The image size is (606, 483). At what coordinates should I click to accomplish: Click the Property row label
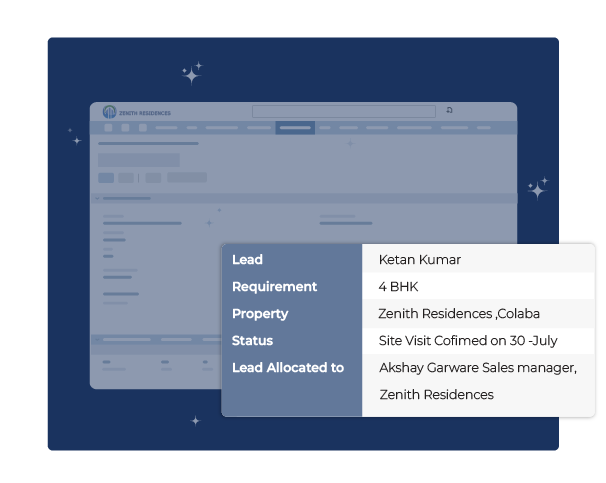(x=260, y=314)
